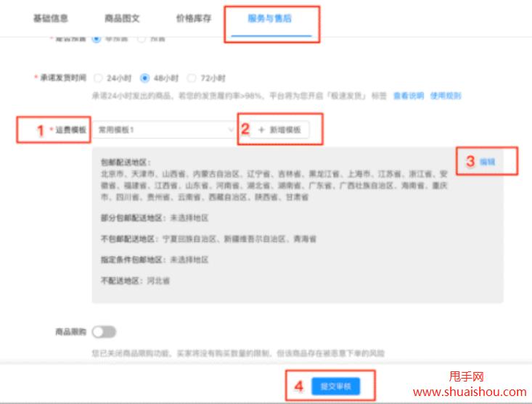Open the 查看说明 link
The image size is (532, 404).
(x=408, y=96)
